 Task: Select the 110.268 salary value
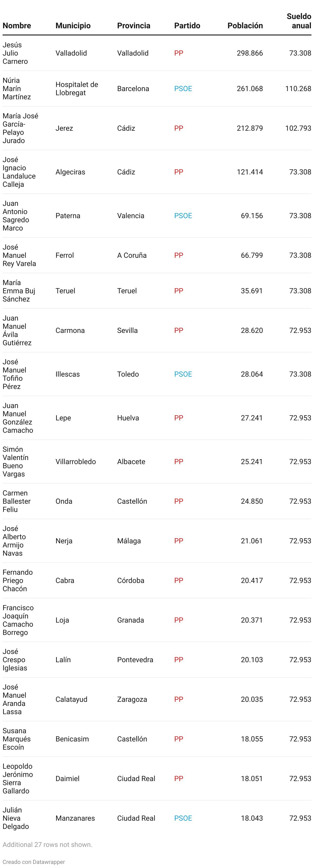(x=298, y=88)
